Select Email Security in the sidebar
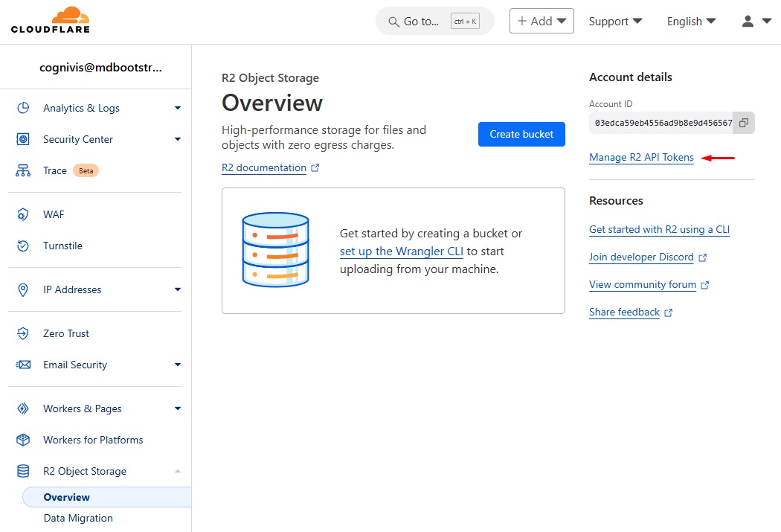781x532 pixels. (x=75, y=365)
